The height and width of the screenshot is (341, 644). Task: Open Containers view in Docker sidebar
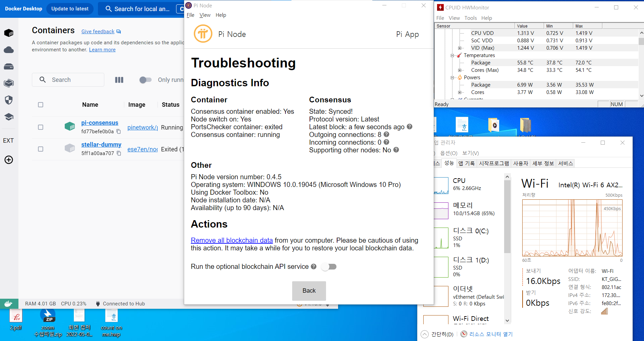[x=9, y=33]
